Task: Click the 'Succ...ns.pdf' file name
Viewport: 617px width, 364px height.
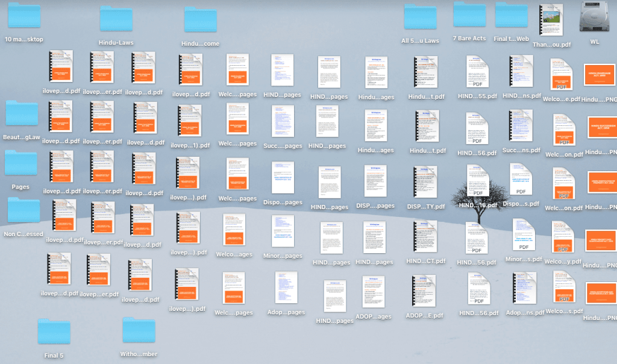Action: click(x=521, y=150)
